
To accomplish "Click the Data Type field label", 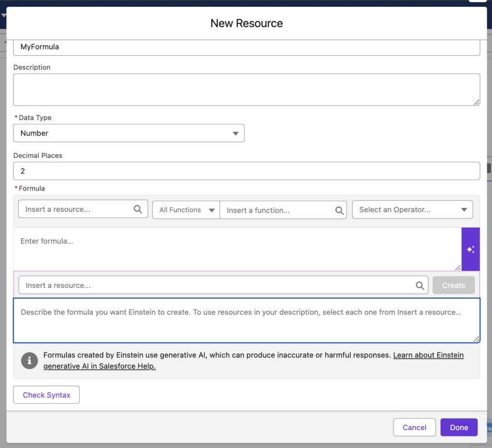I will pyautogui.click(x=35, y=118).
